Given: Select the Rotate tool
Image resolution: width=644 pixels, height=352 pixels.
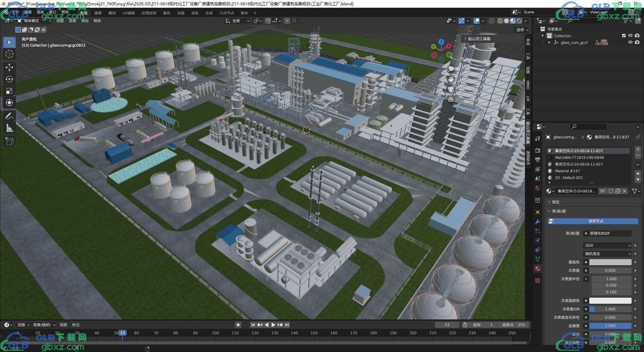Looking at the screenshot, I should [x=9, y=79].
